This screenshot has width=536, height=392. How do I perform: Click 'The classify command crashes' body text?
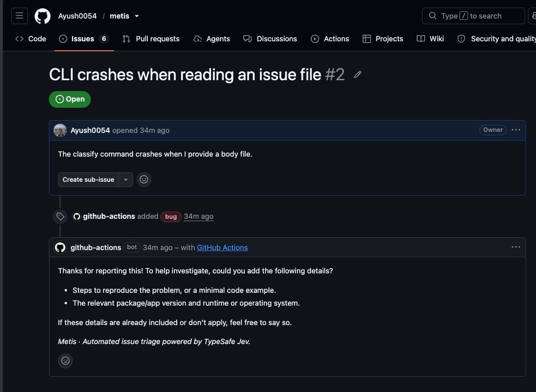tap(155, 154)
